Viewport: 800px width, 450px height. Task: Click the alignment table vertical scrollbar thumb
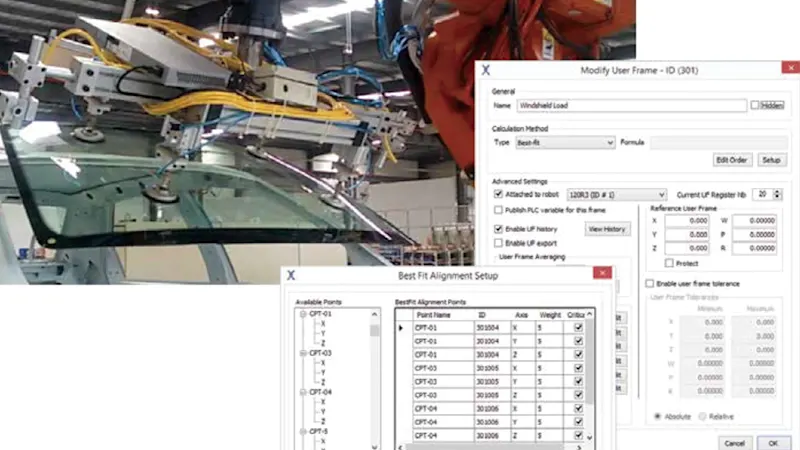pyautogui.click(x=589, y=362)
